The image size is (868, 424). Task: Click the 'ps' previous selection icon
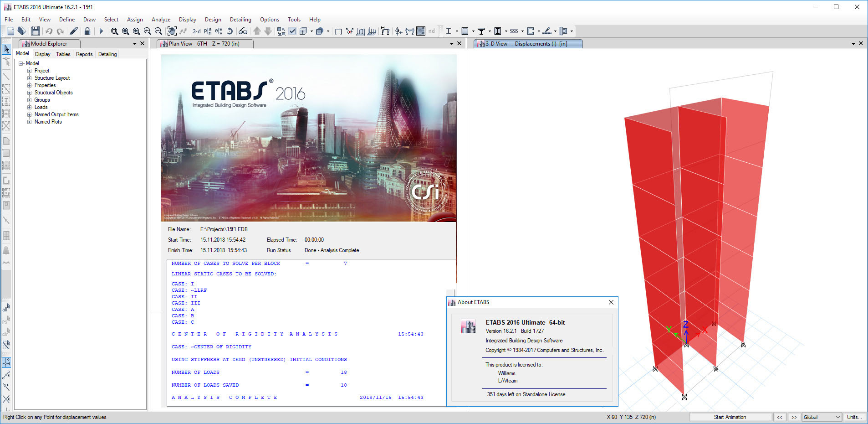tap(6, 321)
